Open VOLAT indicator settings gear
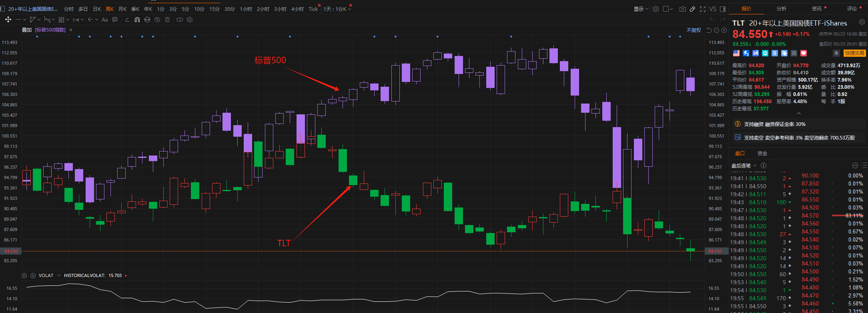 [x=24, y=275]
